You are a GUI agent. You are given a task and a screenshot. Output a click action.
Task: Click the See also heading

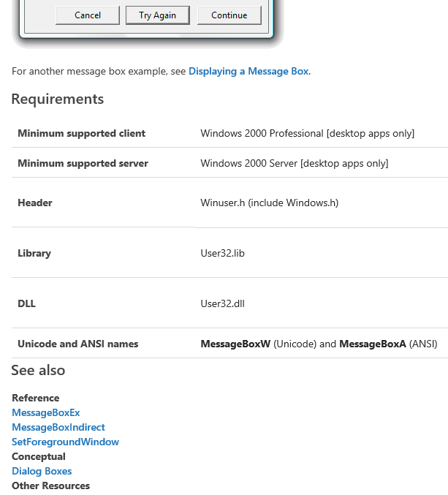38,371
